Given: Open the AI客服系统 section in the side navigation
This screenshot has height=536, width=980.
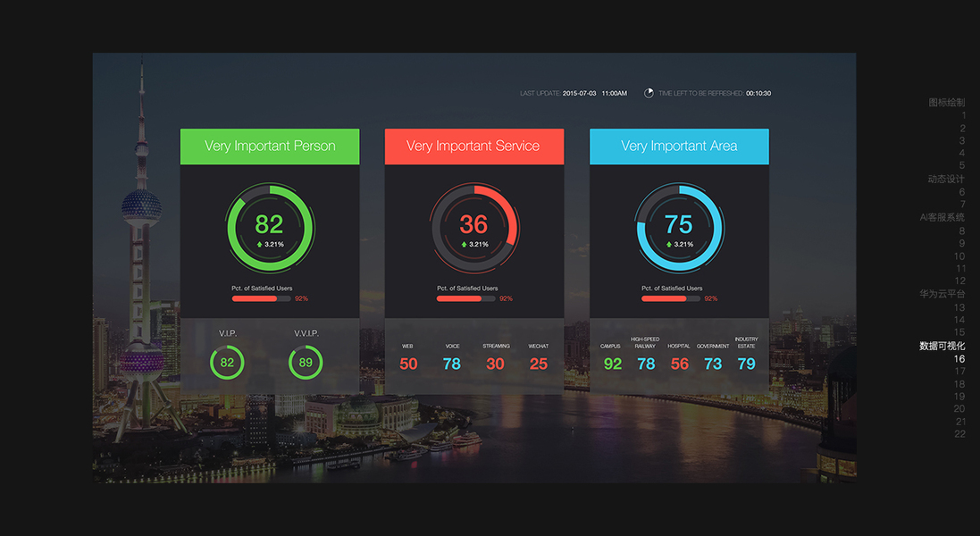Looking at the screenshot, I should click(x=942, y=217).
